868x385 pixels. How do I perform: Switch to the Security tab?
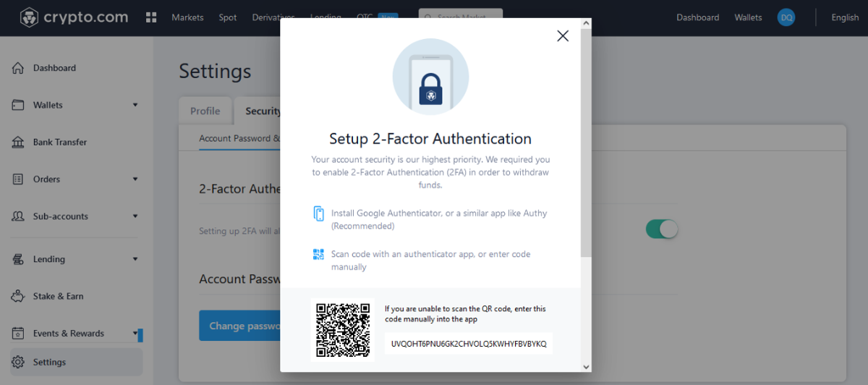pos(259,111)
